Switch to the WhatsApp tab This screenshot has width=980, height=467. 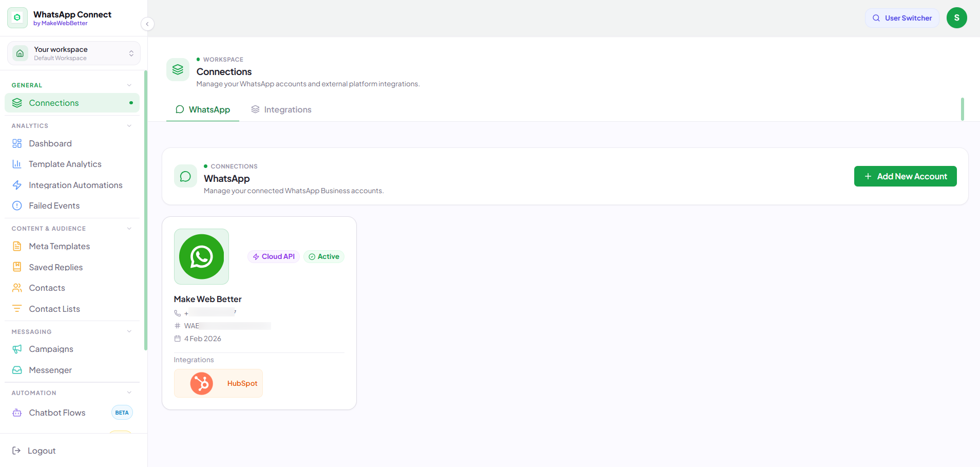203,109
